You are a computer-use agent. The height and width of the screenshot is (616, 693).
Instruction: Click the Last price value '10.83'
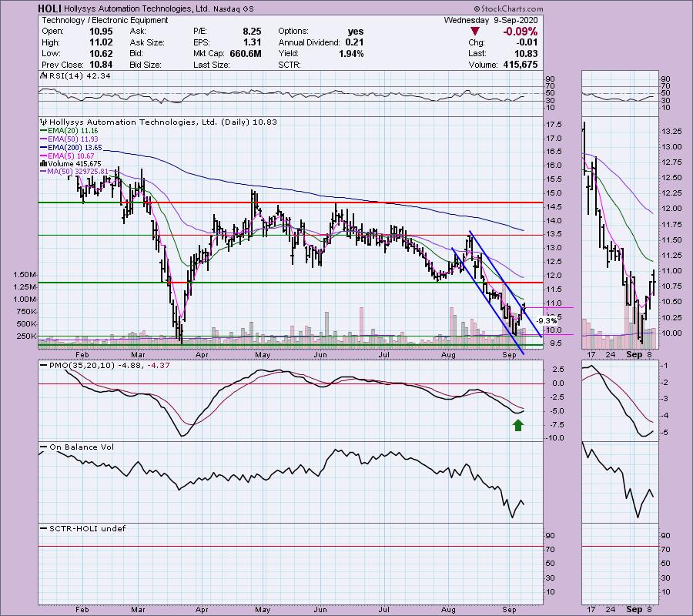pos(526,53)
